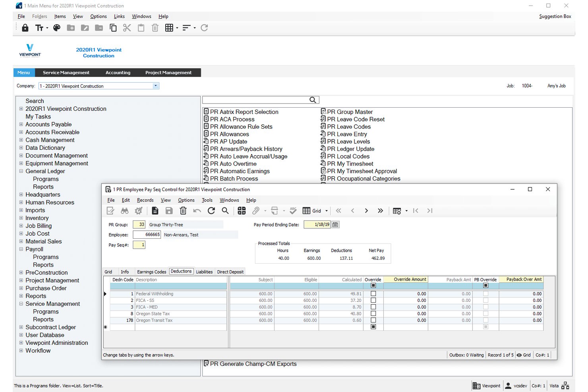This screenshot has width=588, height=392.
Task: Open the color palette theme icon
Action: [57, 28]
